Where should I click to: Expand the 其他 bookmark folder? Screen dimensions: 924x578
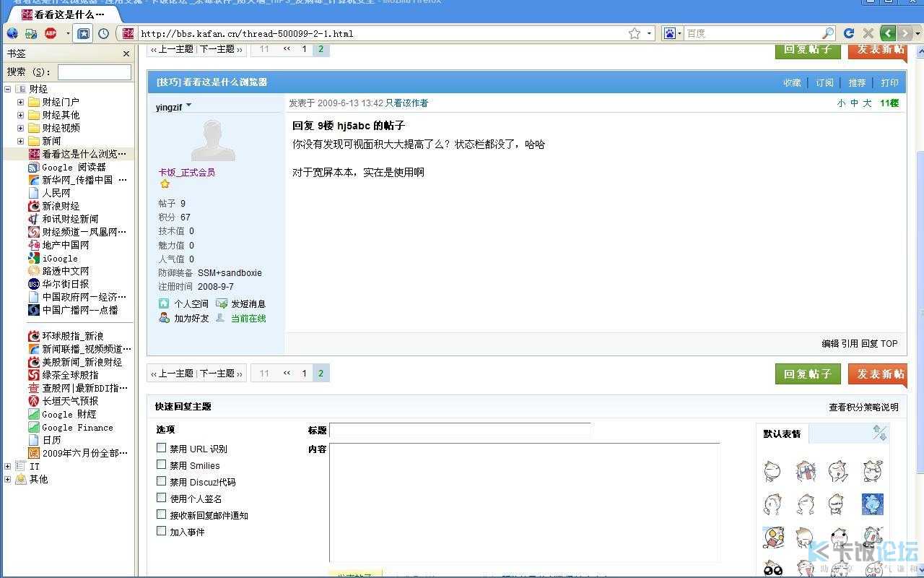point(8,479)
